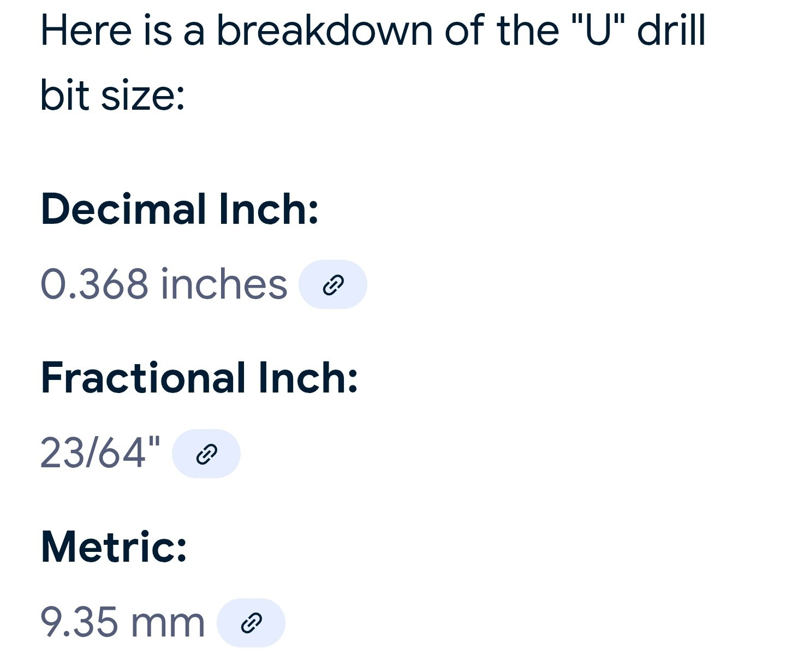Click the Decimal Inch heading
Viewport: 786px width, 672px height.
180,209
